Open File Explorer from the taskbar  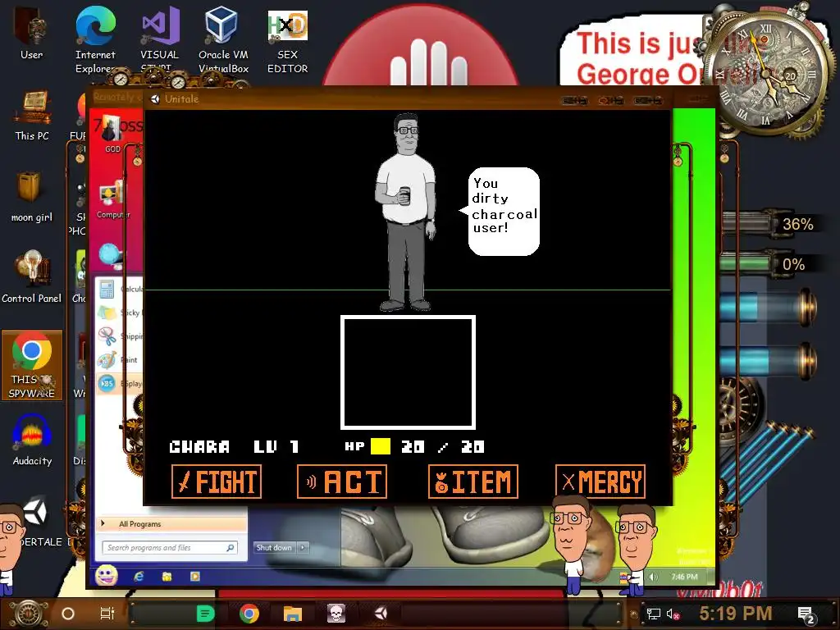pos(293,614)
